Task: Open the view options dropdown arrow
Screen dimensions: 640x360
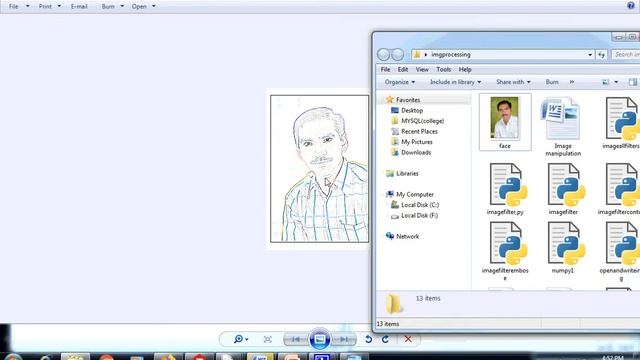Action: click(616, 82)
